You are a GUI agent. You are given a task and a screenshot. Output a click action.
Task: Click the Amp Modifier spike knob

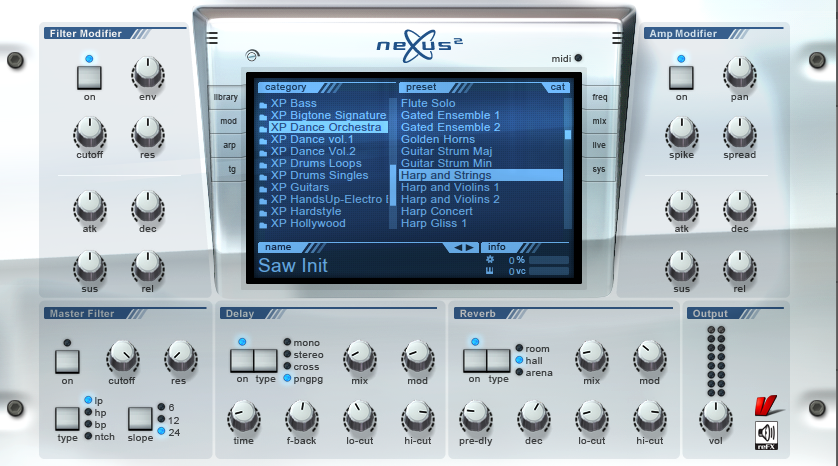[681, 133]
